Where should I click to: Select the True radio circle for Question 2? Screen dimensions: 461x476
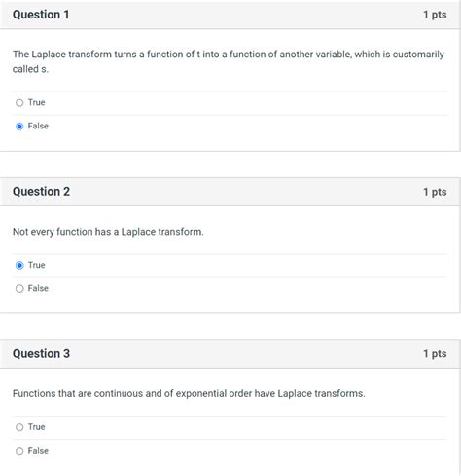(x=19, y=265)
